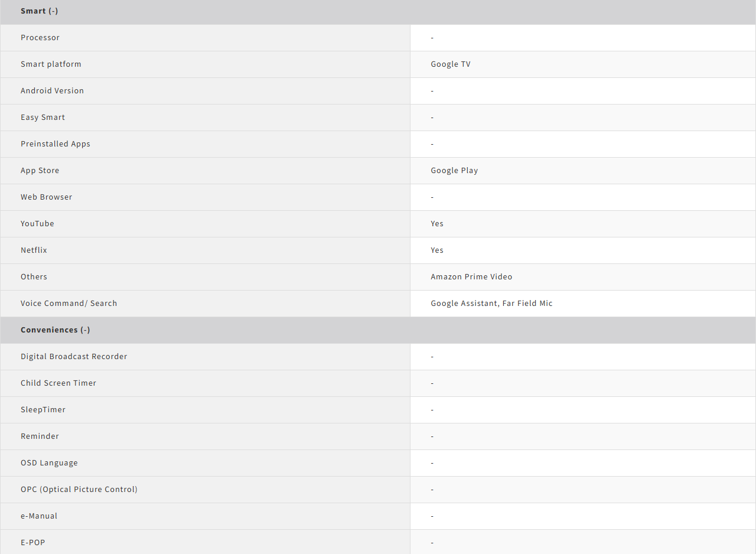
Task: Select the Easy Smart label
Action: click(43, 118)
